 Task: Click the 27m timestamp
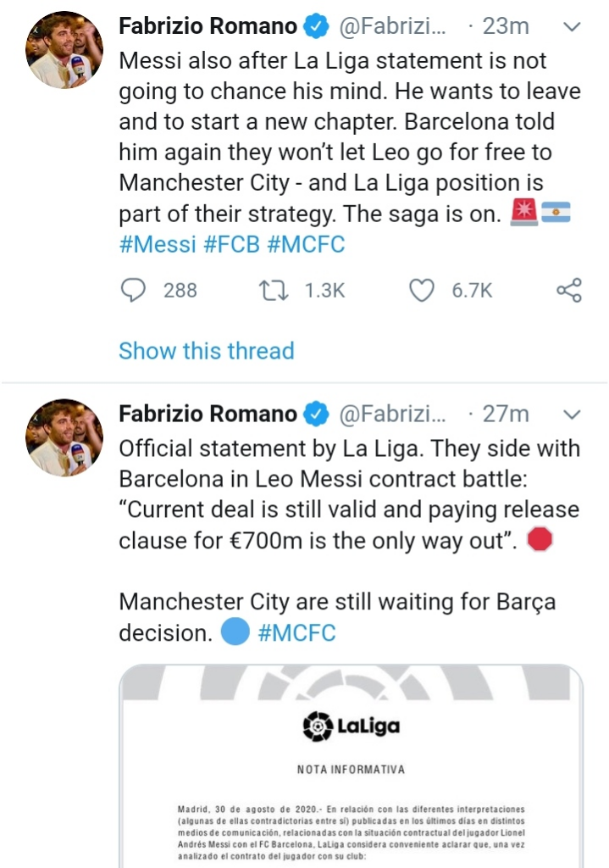tap(506, 415)
